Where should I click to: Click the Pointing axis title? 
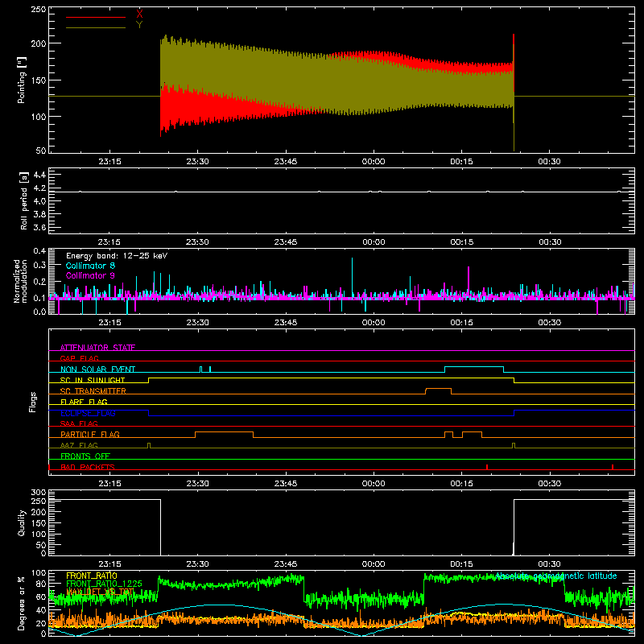pos(22,80)
